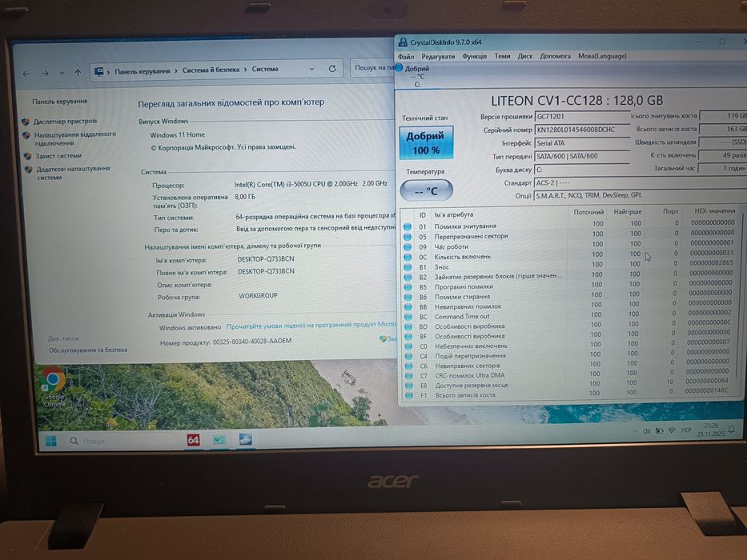Click the Back arrow in Control Panel
Image resolution: width=747 pixels, height=560 pixels.
(x=26, y=74)
